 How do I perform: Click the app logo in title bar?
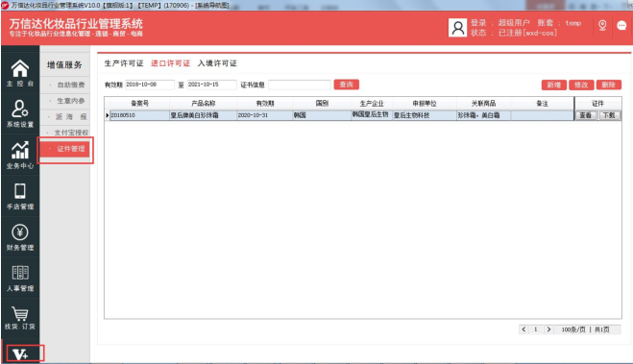[x=5, y=5]
